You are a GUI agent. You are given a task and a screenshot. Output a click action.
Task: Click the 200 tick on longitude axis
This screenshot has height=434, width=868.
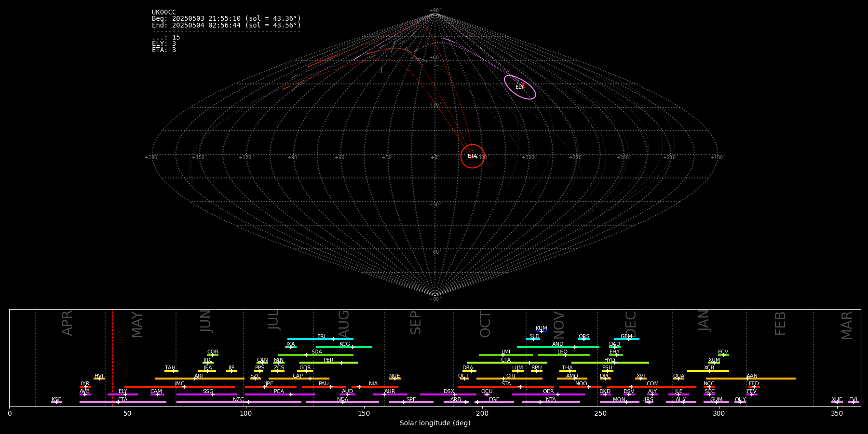click(x=482, y=414)
